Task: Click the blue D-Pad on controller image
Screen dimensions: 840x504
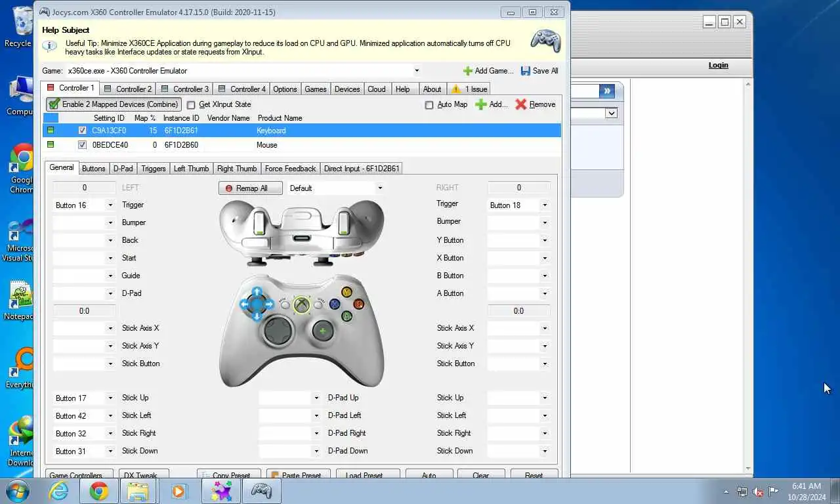Action: (257, 304)
